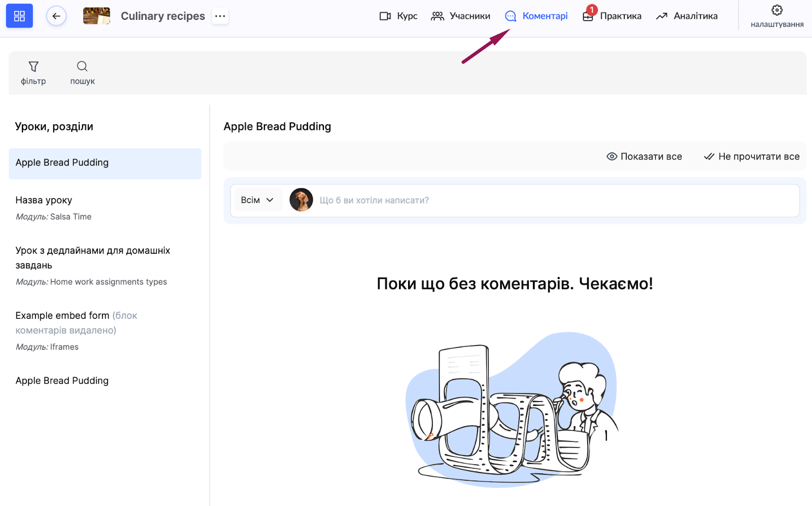Viewport: 812px width, 506px height.
Task: Click the user avatar beside the comment box
Action: coord(301,200)
